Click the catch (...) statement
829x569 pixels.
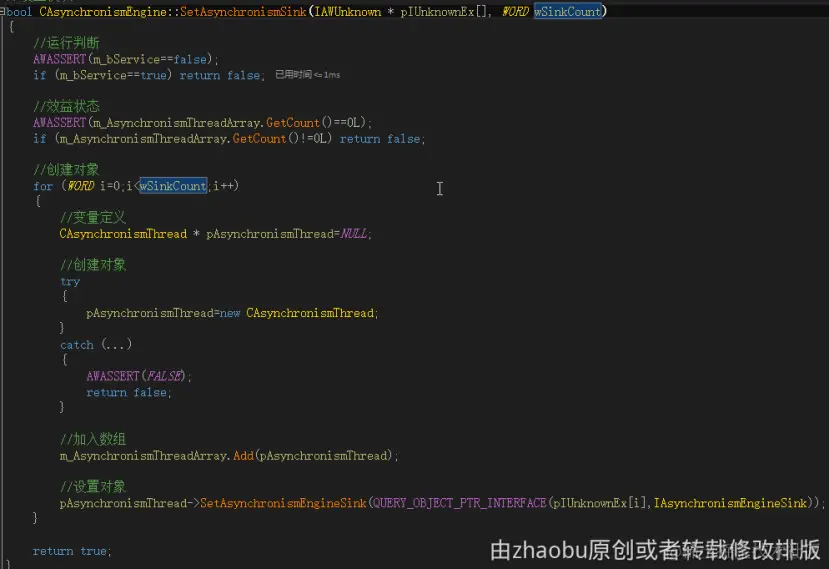coord(96,345)
